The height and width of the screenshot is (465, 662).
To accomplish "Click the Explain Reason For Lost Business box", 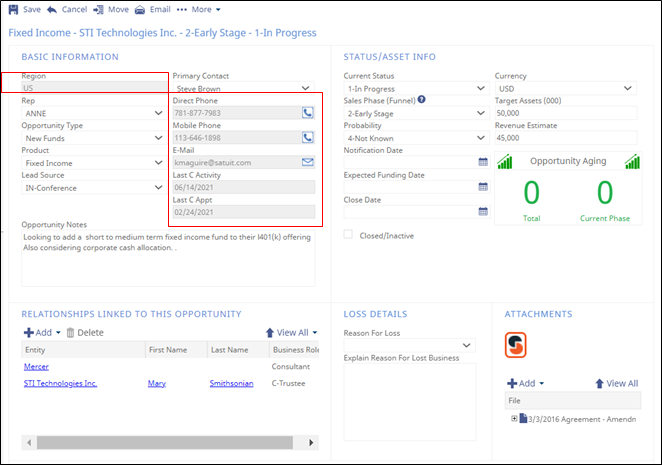I will tap(410, 402).
